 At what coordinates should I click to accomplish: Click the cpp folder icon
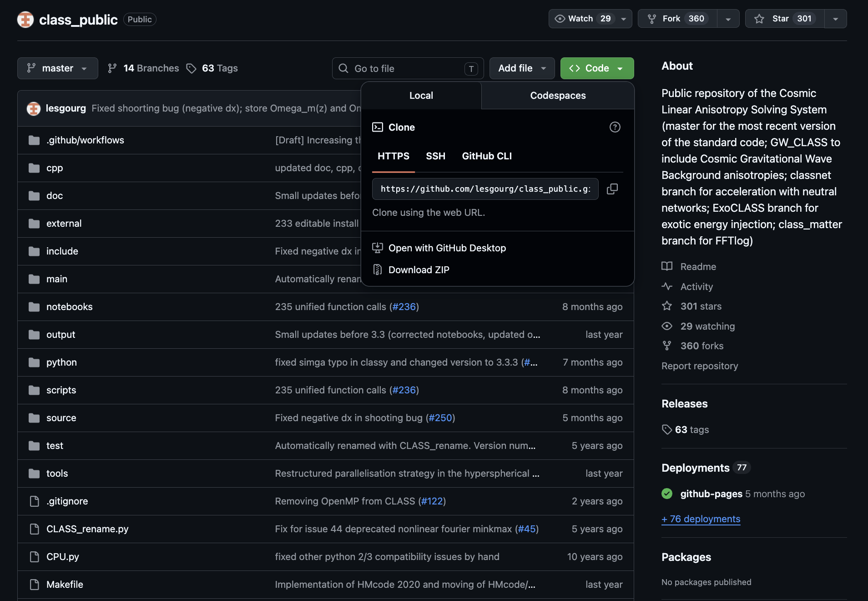(34, 168)
